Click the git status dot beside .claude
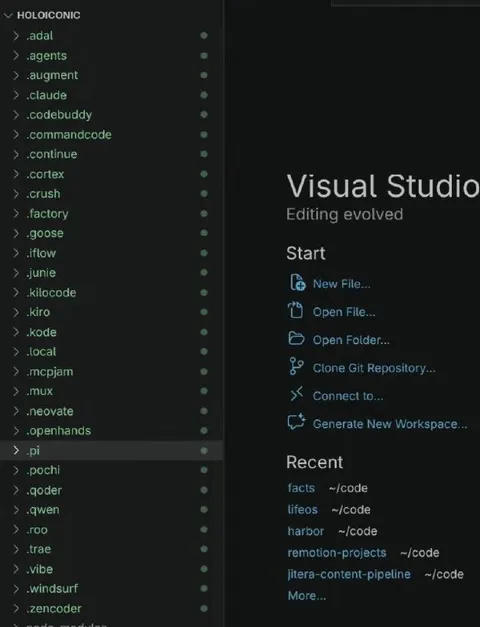The width and height of the screenshot is (480, 627). coord(204,95)
